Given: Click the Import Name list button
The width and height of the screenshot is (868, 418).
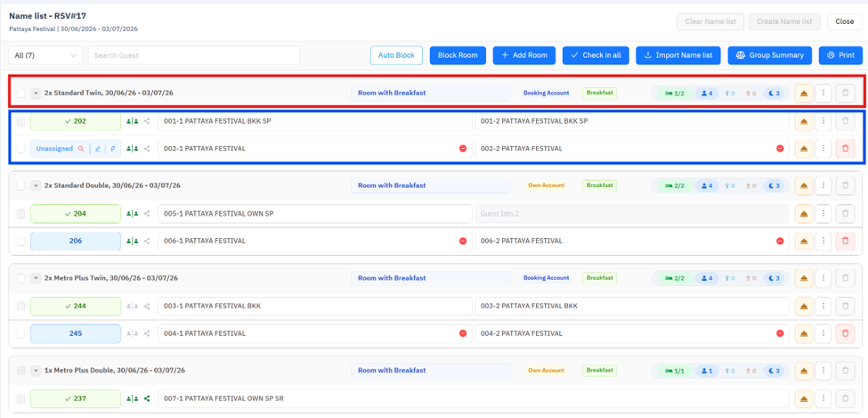Looking at the screenshot, I should pyautogui.click(x=678, y=55).
